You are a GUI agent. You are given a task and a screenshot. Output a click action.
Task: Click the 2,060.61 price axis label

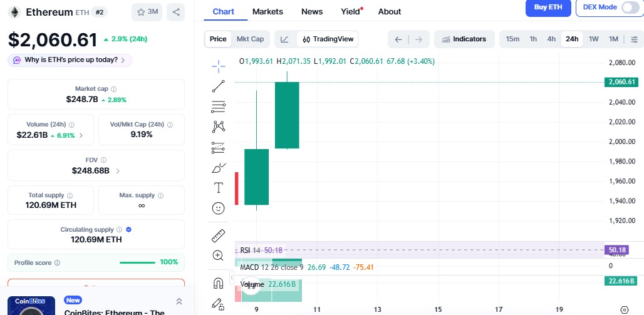(621, 82)
